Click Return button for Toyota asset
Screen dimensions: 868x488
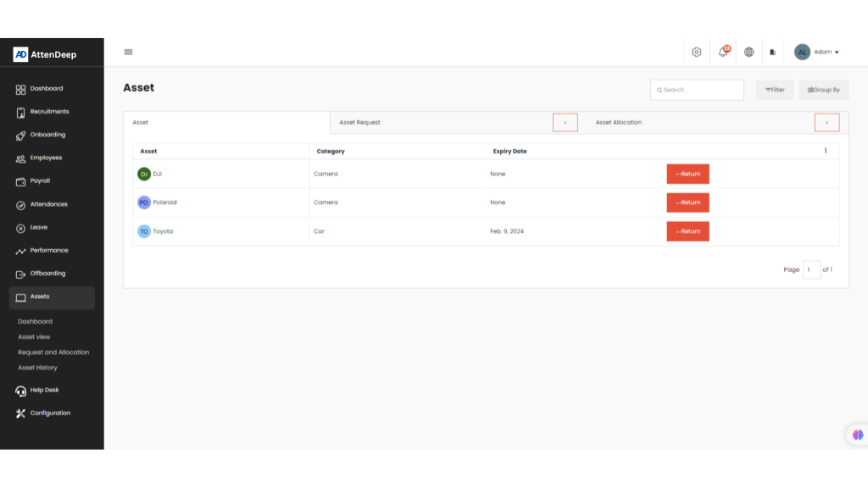(687, 231)
